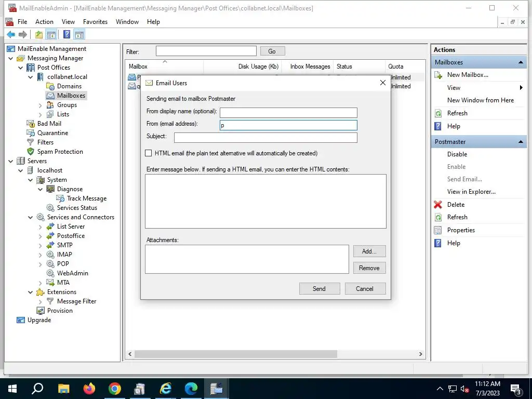Click the Subject input field
This screenshot has height=399, width=532.
point(265,137)
